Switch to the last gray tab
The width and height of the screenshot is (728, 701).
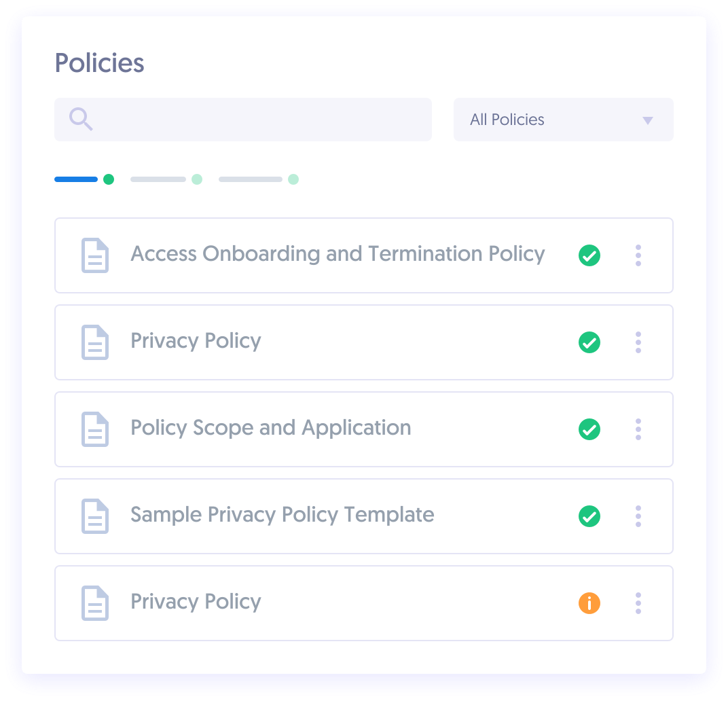tap(251, 179)
